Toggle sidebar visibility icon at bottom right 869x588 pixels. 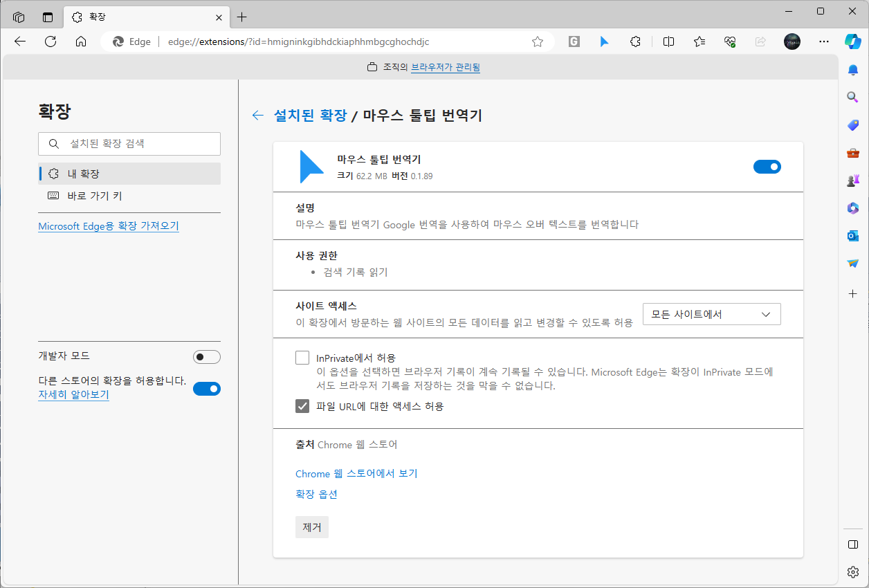(x=853, y=544)
